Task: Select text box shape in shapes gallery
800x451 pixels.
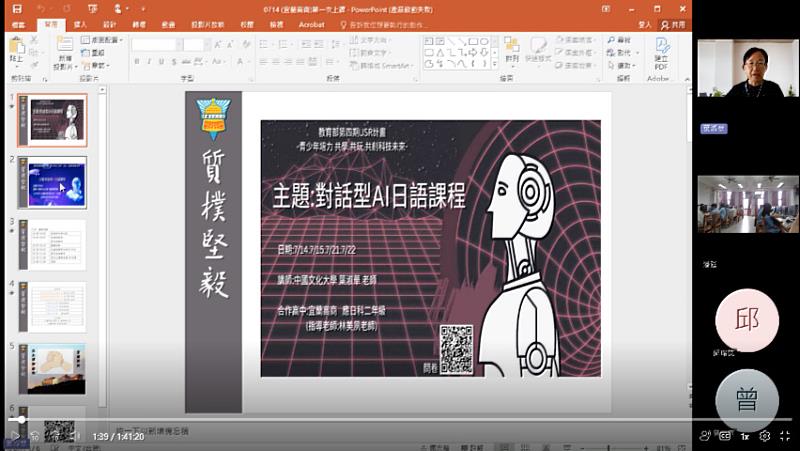Action: [429, 41]
